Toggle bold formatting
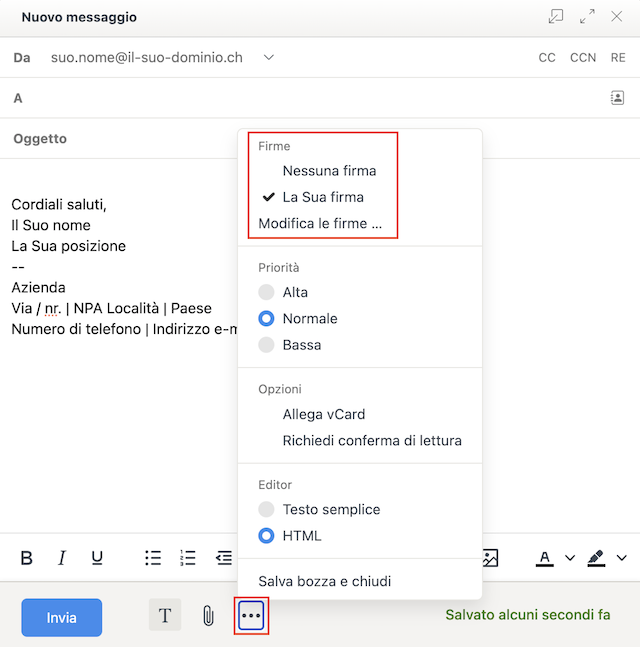 [27, 558]
